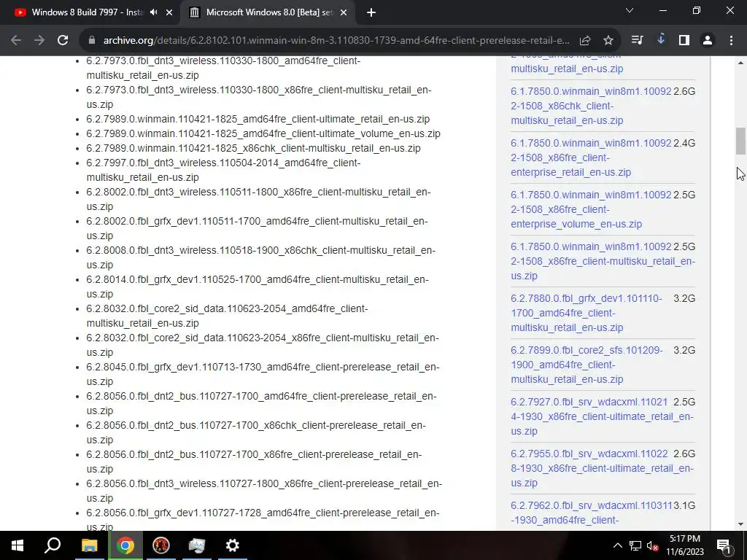Screen dimensions: 747x560
Task: Close the Windows 8 Build 7997 tab
Action: tap(169, 13)
